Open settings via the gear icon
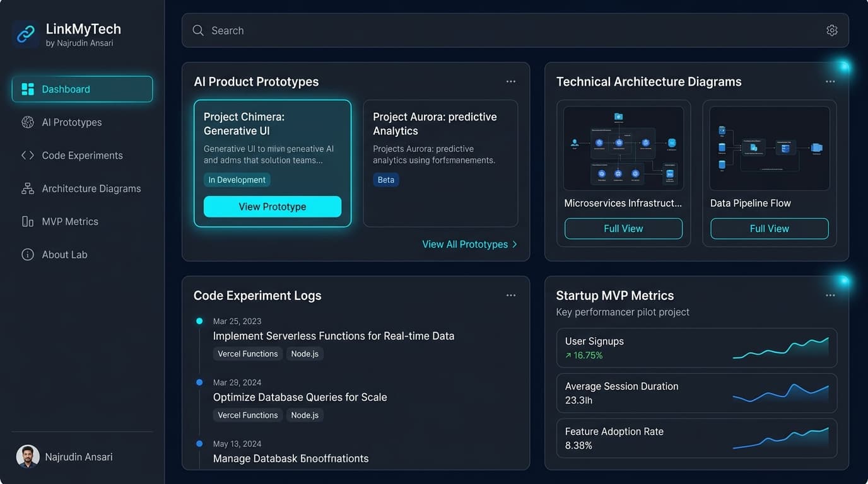Image resolution: width=868 pixels, height=484 pixels. (x=832, y=30)
